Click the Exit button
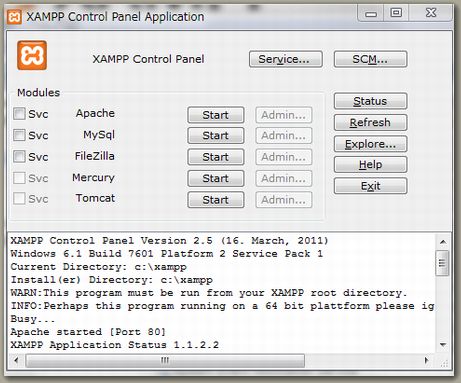 (x=370, y=186)
